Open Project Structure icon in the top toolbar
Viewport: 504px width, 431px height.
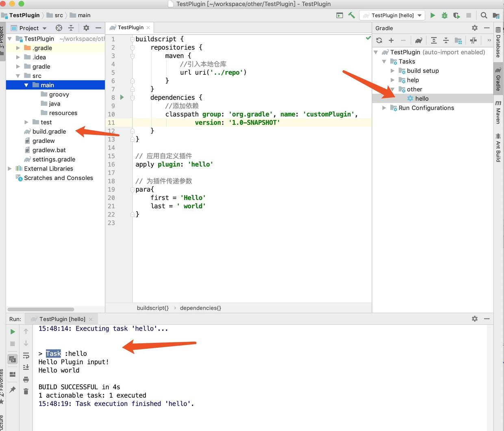[x=496, y=15]
